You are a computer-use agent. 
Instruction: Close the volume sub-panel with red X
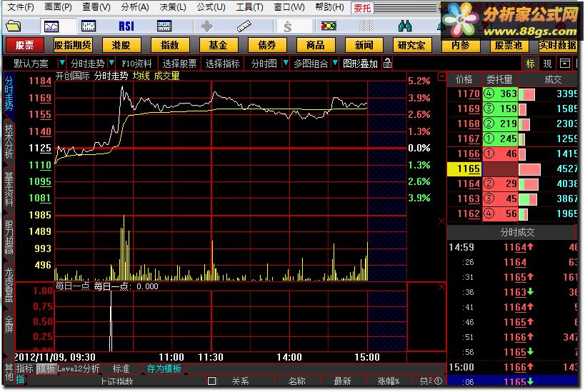pos(441,221)
